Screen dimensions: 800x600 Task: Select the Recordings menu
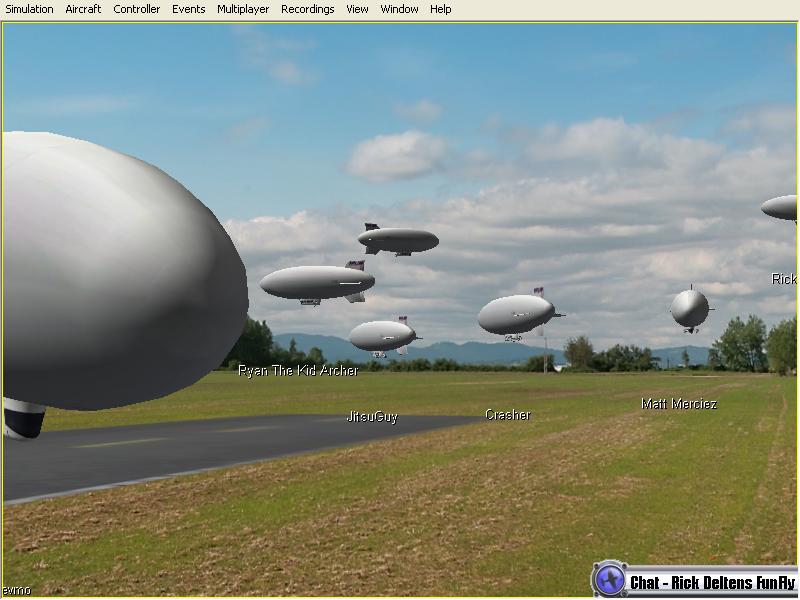307,9
